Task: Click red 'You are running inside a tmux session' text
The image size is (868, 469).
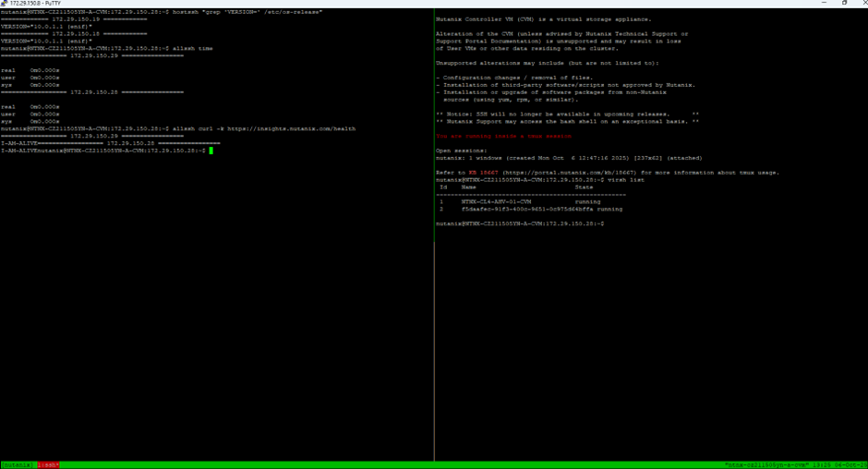Action: pos(504,137)
